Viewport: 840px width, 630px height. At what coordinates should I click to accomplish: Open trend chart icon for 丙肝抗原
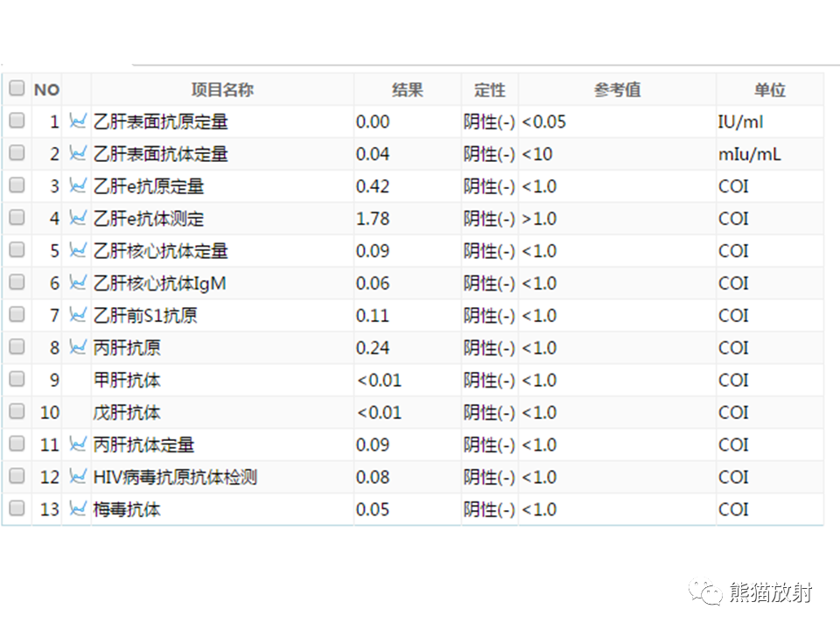(78, 347)
